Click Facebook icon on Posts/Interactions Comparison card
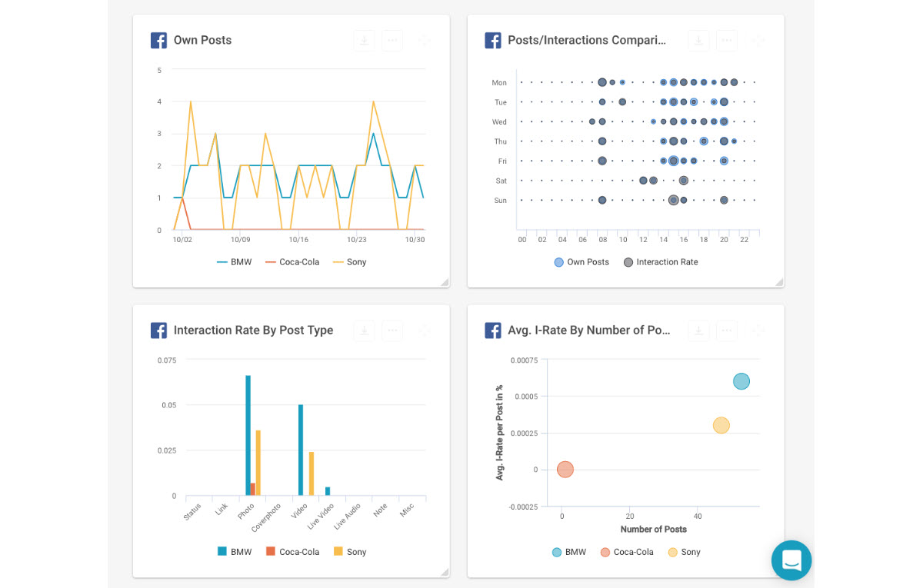The image size is (923, 588). (x=493, y=40)
